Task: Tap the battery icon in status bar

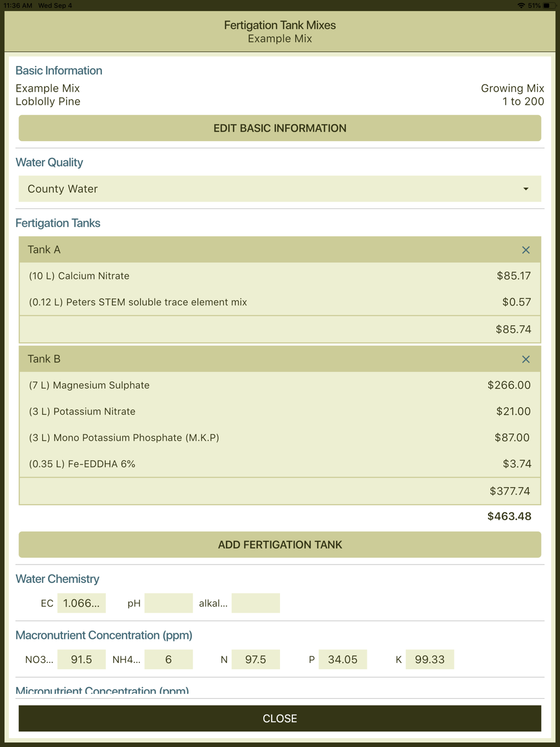Action: [x=546, y=6]
